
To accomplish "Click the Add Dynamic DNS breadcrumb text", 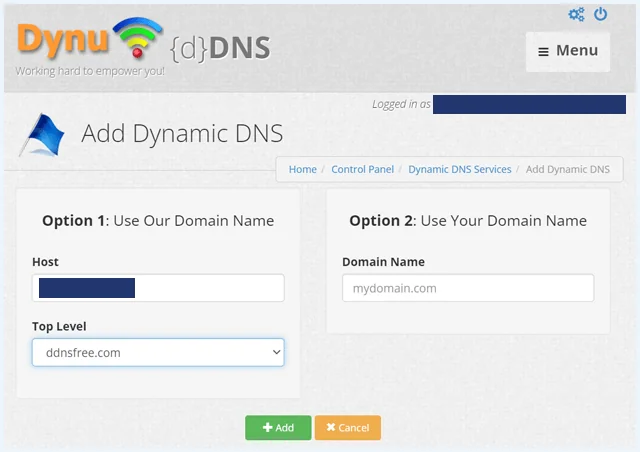I will [568, 169].
